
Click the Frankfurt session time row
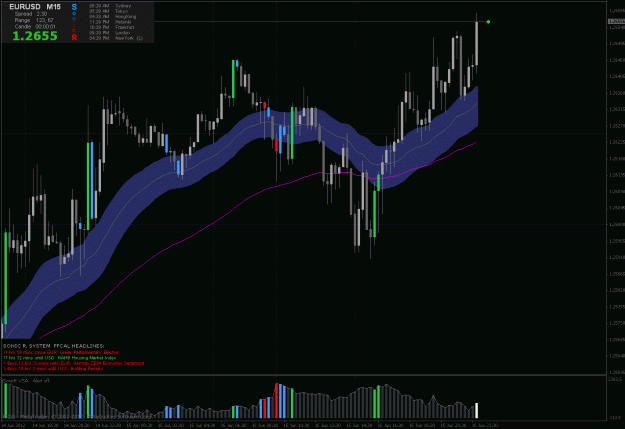[x=112, y=28]
